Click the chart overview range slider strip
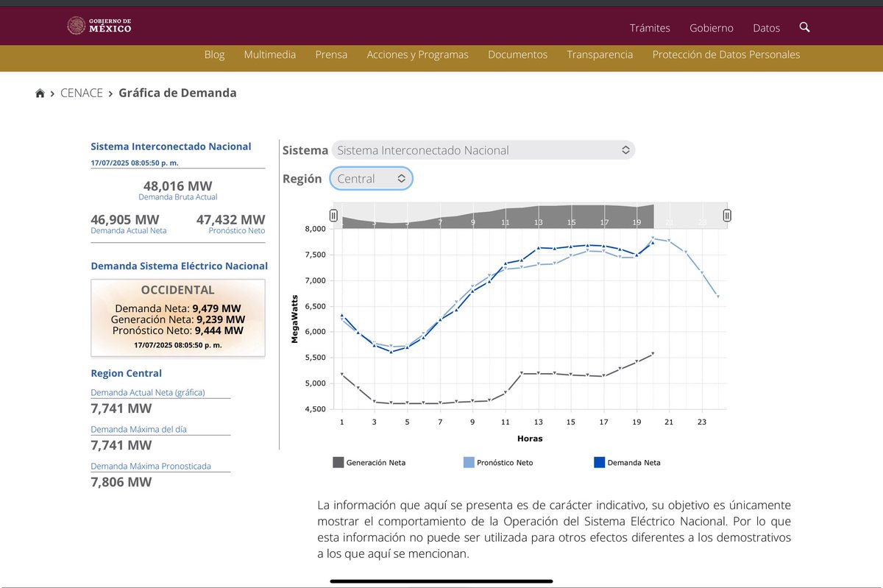This screenshot has height=588, width=883. 530,215
